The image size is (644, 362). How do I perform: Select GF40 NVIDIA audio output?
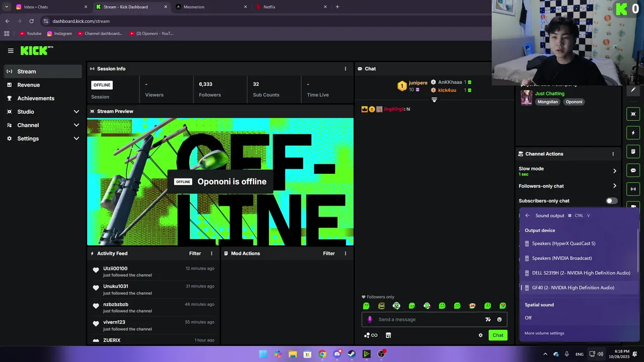coord(578,288)
